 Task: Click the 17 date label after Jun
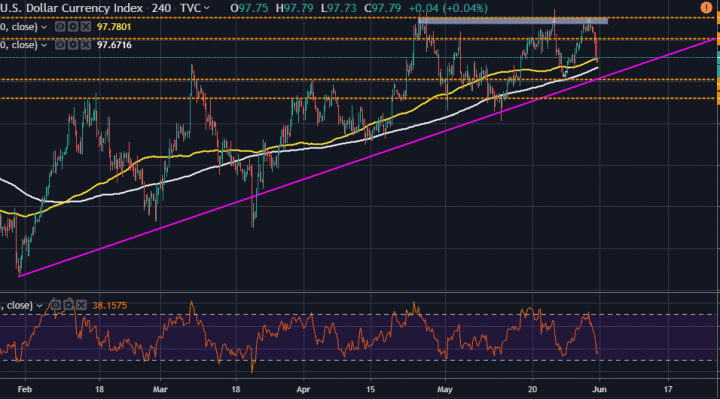(668, 389)
